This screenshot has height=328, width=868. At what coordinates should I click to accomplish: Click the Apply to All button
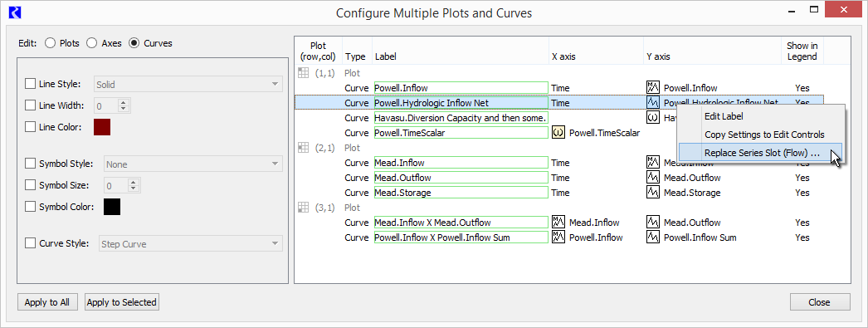click(x=47, y=302)
